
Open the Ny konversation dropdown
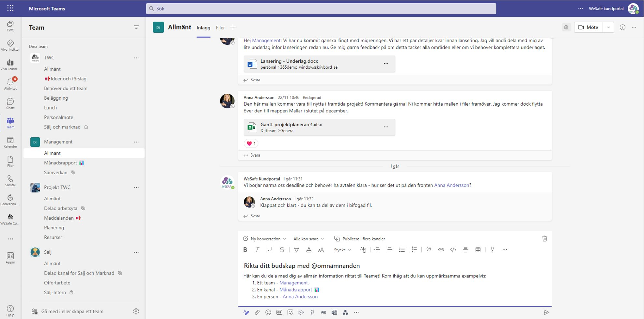tap(265, 239)
